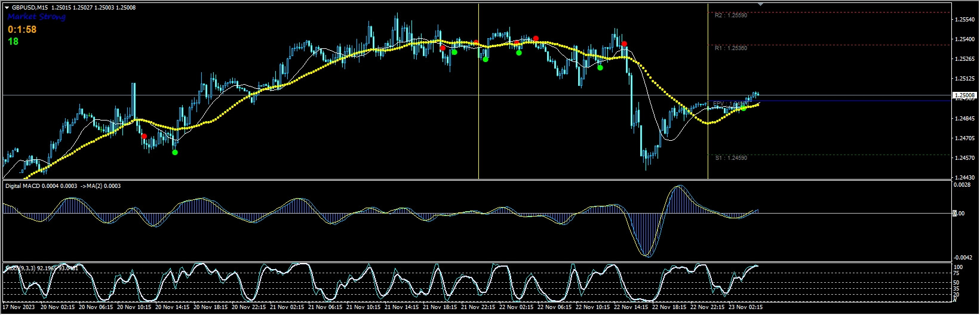Image resolution: width=980 pixels, height=315 pixels.
Task: Click time axis label 17 Nov 2023
Action: pos(19,308)
